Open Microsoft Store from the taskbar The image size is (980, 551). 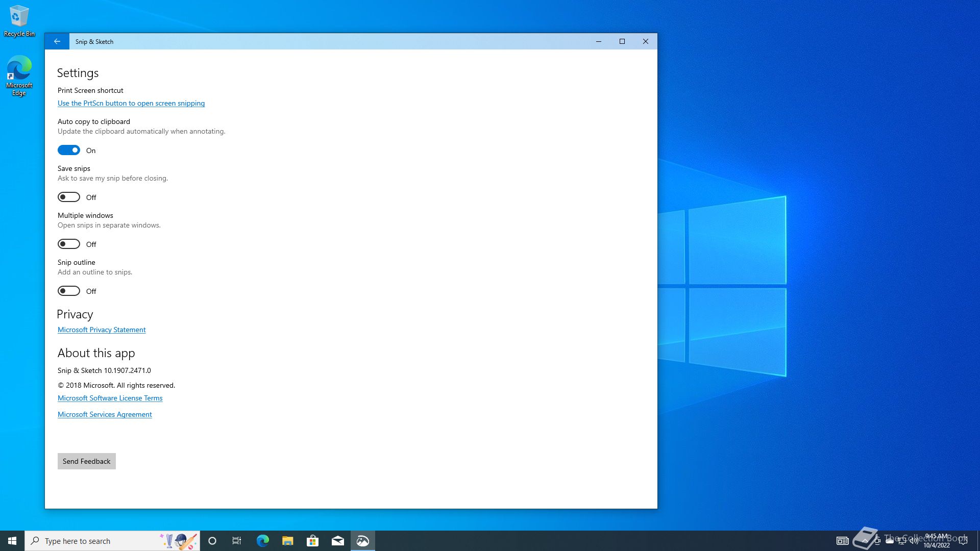(x=312, y=541)
